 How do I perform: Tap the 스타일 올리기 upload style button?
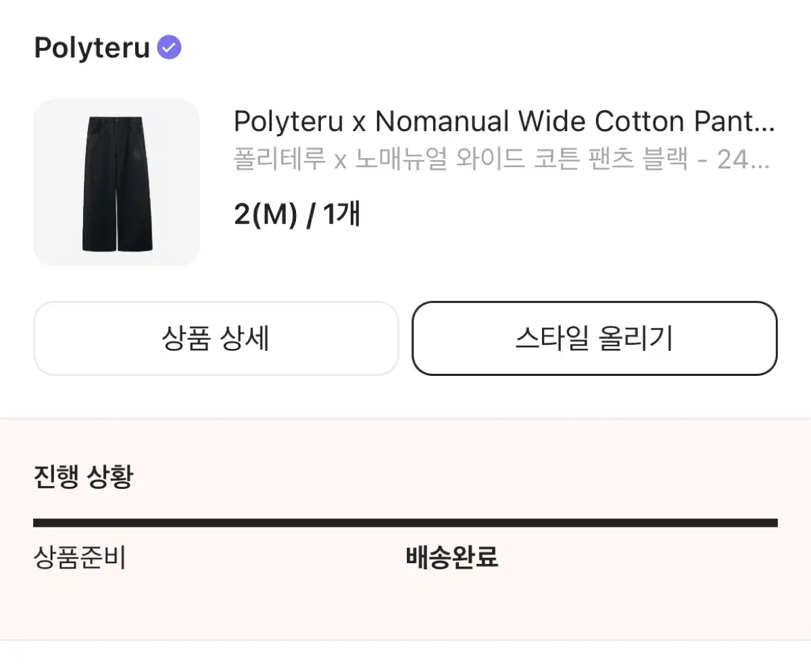[595, 338]
